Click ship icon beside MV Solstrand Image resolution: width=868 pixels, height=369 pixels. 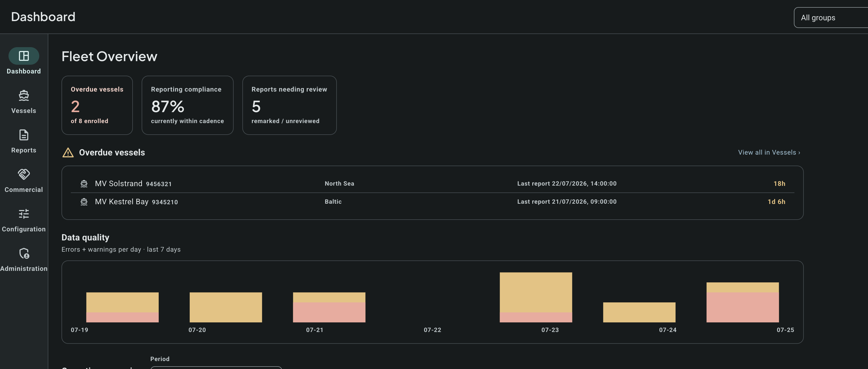point(84,184)
